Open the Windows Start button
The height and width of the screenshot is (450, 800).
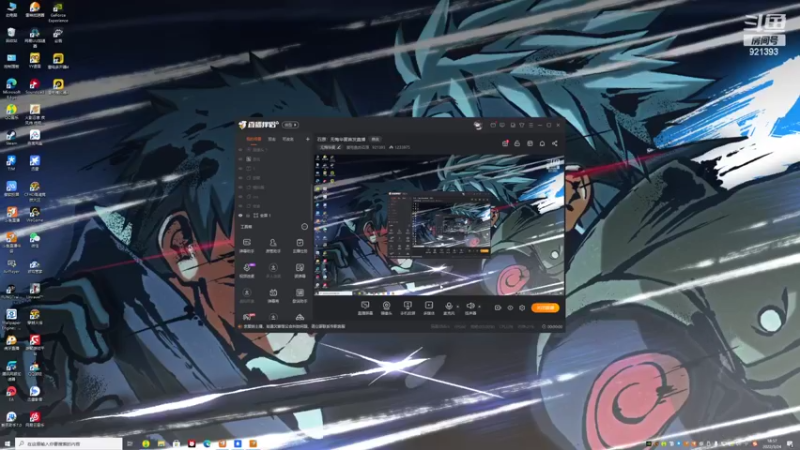coord(7,444)
